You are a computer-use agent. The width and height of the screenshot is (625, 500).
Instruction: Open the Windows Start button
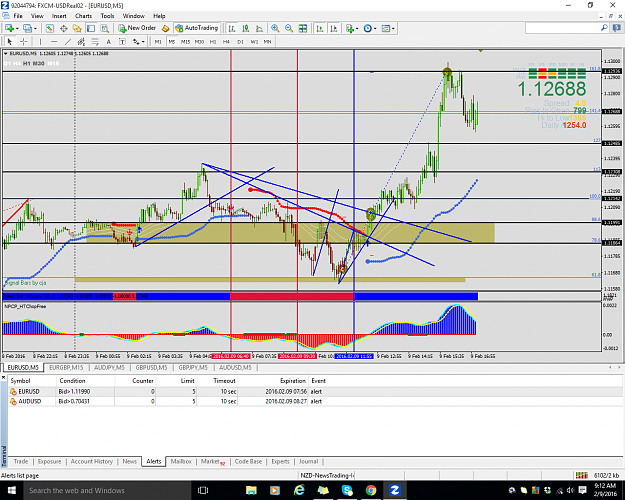[x=11, y=490]
